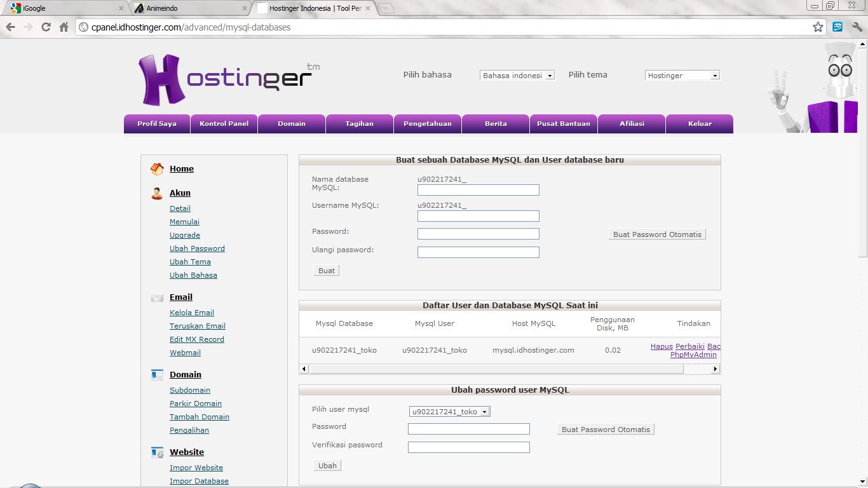868x488 pixels.
Task: Open Edit MX Record link
Action: 197,339
